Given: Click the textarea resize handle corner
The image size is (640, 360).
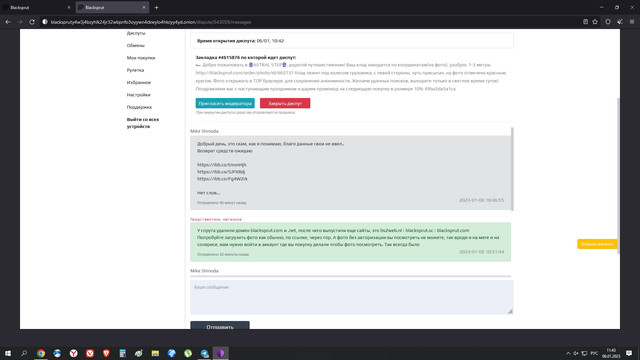Looking at the screenshot, I should click(x=510, y=311).
